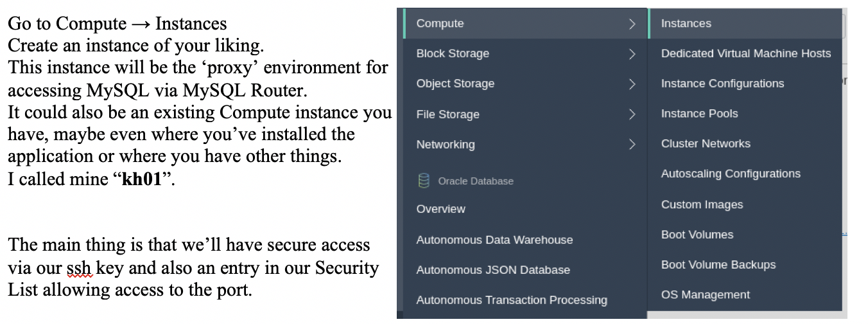Open Oracle Database Overview

point(440,209)
